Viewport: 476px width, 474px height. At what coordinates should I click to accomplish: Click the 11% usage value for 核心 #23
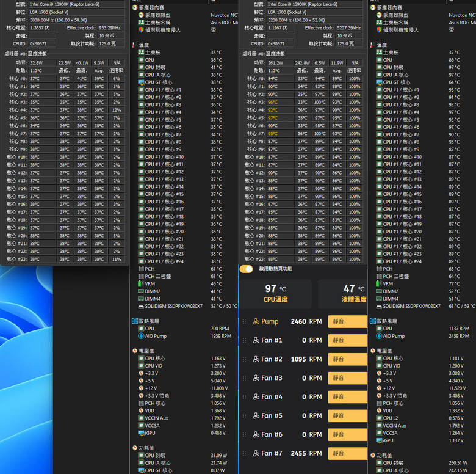[x=117, y=259]
